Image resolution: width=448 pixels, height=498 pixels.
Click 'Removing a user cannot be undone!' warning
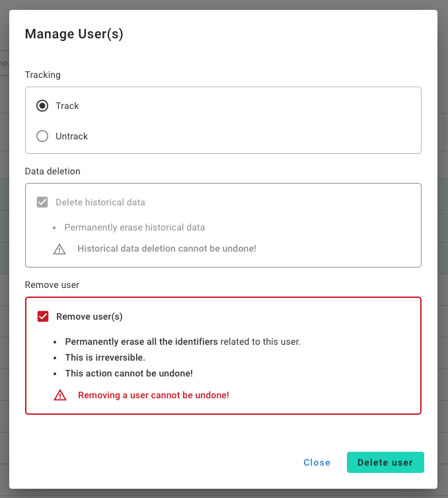pos(153,396)
